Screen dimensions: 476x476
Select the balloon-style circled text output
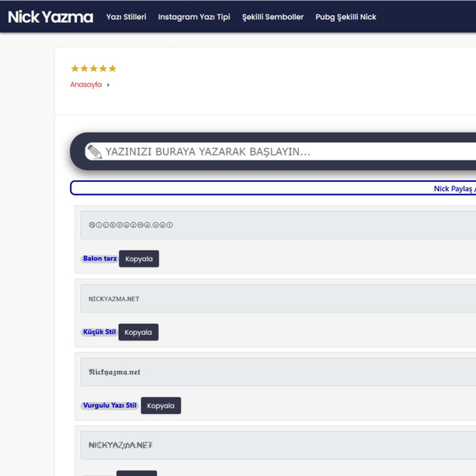coord(278,225)
